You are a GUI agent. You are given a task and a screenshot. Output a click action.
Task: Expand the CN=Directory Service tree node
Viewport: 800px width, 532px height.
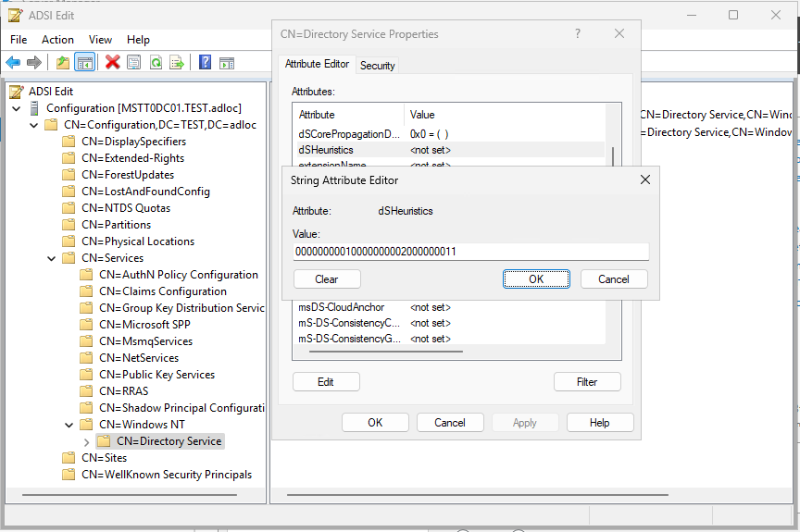coord(87,442)
